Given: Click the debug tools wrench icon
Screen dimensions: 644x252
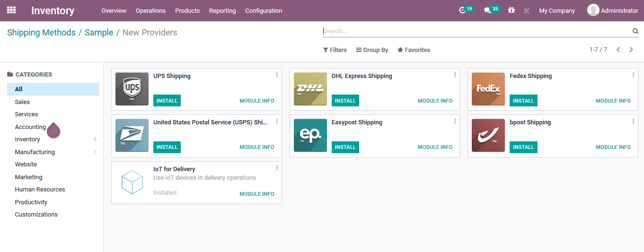Looking at the screenshot, I should point(526,10).
